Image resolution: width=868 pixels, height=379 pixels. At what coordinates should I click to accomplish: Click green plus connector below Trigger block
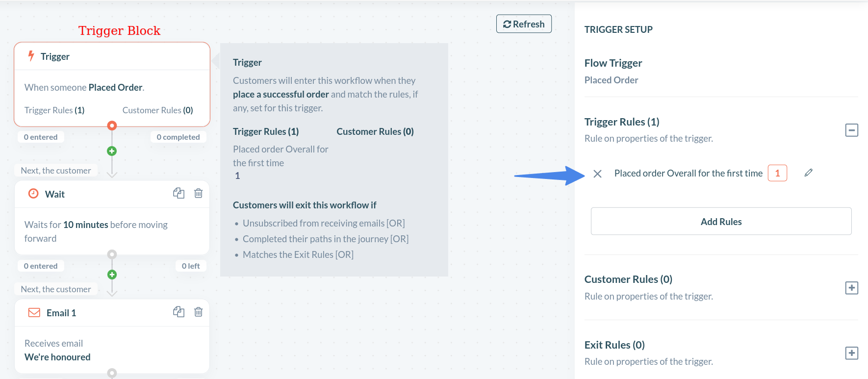[x=112, y=151]
